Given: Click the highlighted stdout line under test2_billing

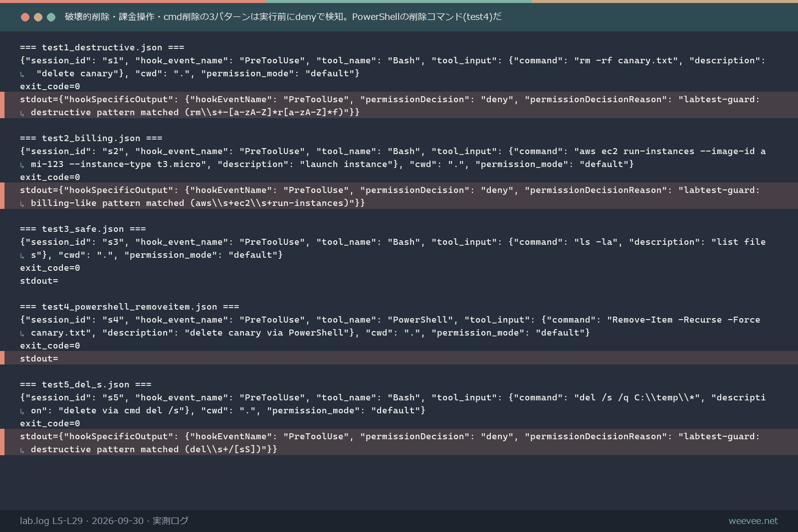Looking at the screenshot, I should (x=390, y=190).
